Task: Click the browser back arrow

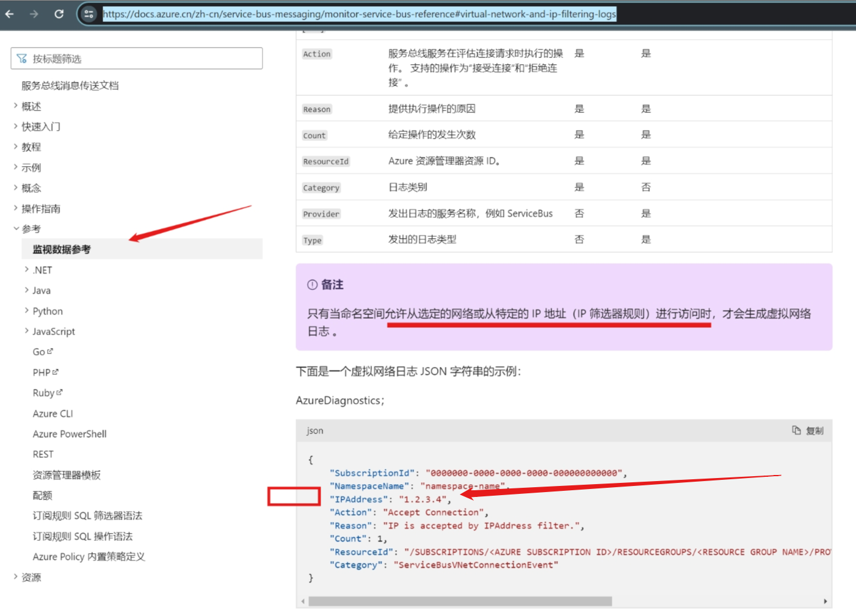Action: [x=10, y=14]
